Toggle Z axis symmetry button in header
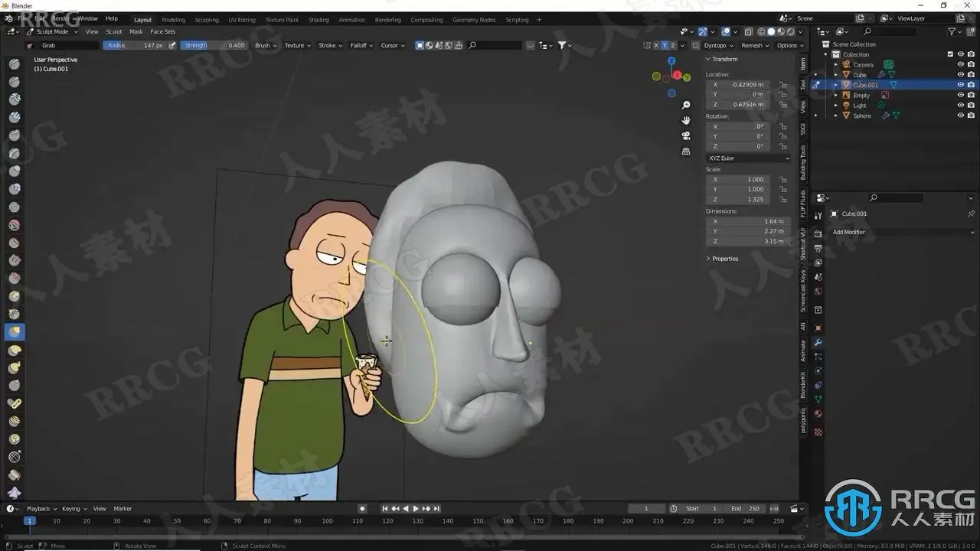The image size is (980, 551). click(673, 45)
